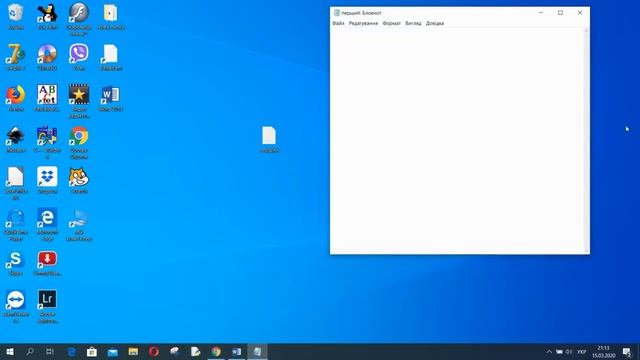Select the Google Chrome desktop shortcut
This screenshot has height=360, width=640.
[79, 142]
